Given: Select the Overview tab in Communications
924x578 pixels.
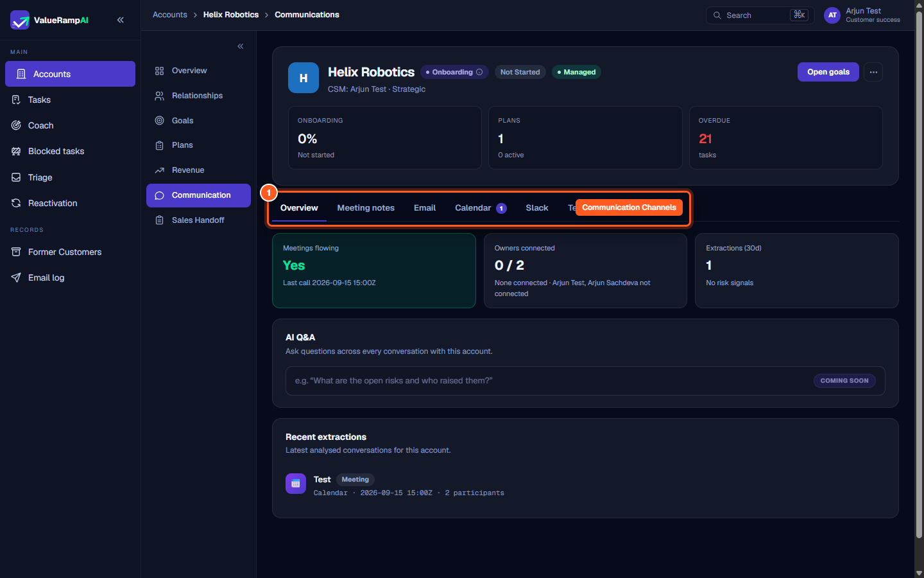Looking at the screenshot, I should point(299,208).
